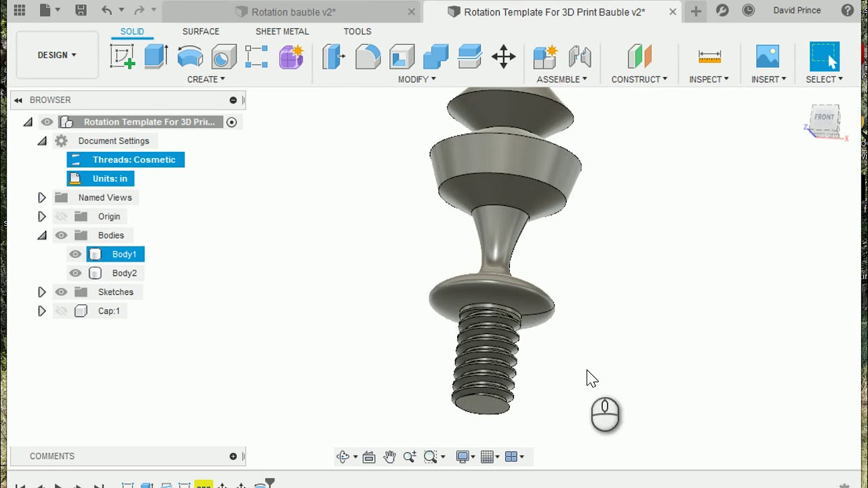The image size is (868, 488).
Task: Switch to the TOOLS tab
Action: point(357,31)
